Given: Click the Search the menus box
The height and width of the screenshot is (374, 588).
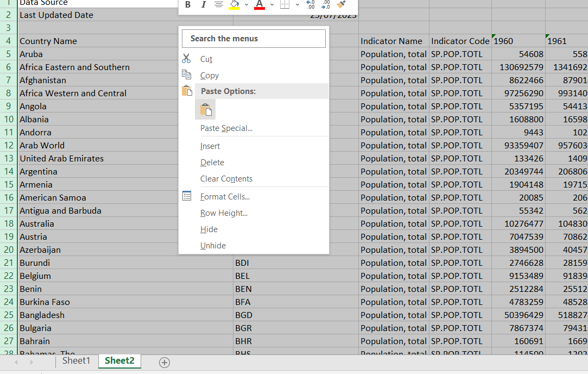Looking at the screenshot, I should click(253, 38).
